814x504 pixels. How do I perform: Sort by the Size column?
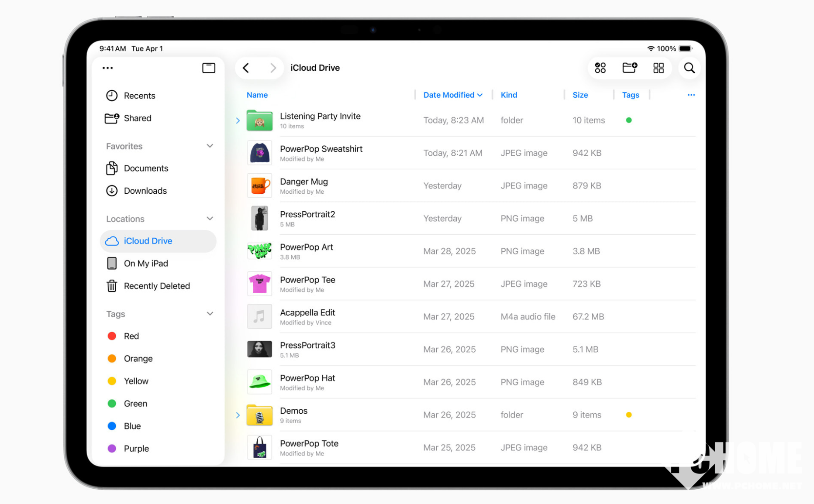(580, 95)
